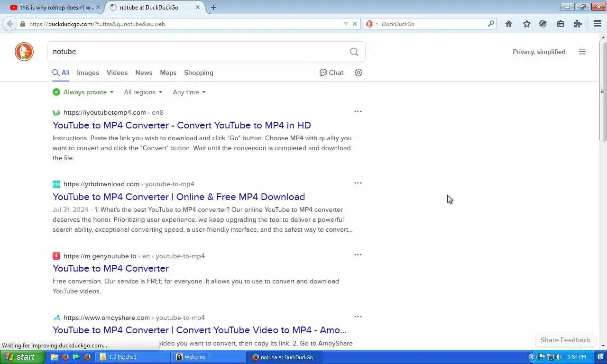607x364 pixels.
Task: Open 'Convert YouTube Video to MP4 - Amo...' result
Action: (x=200, y=330)
